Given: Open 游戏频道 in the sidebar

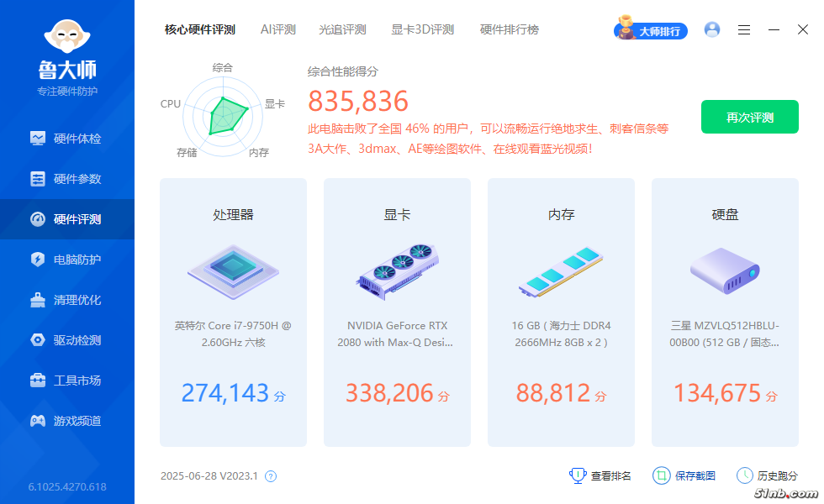Looking at the screenshot, I should click(67, 421).
